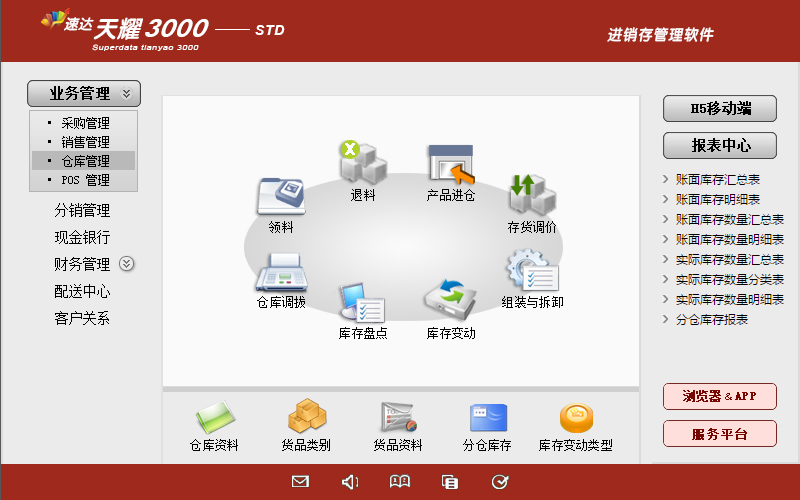The height and width of the screenshot is (500, 800).
Task: Select POS 管理 menu item
Action: (85, 181)
